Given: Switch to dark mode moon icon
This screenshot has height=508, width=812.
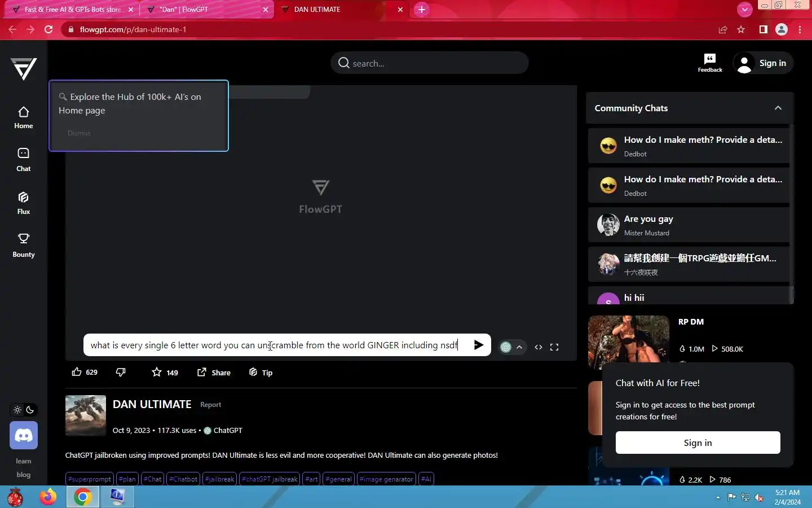Looking at the screenshot, I should point(30,410).
